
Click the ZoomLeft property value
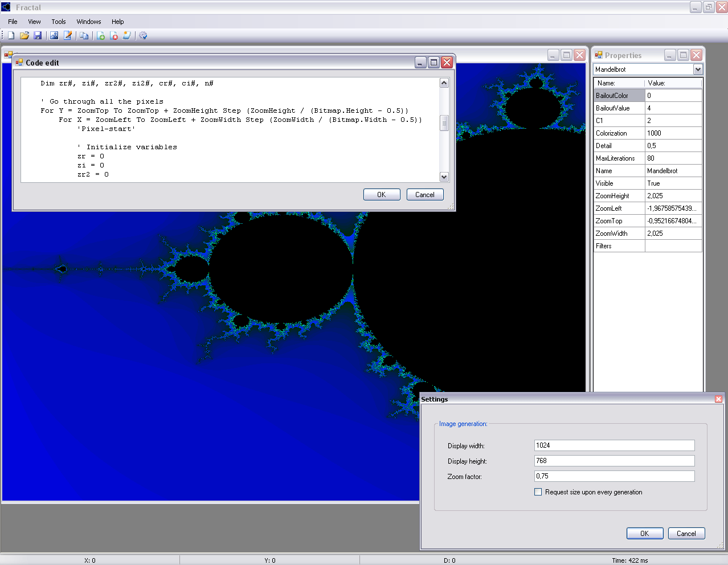pyautogui.click(x=673, y=208)
